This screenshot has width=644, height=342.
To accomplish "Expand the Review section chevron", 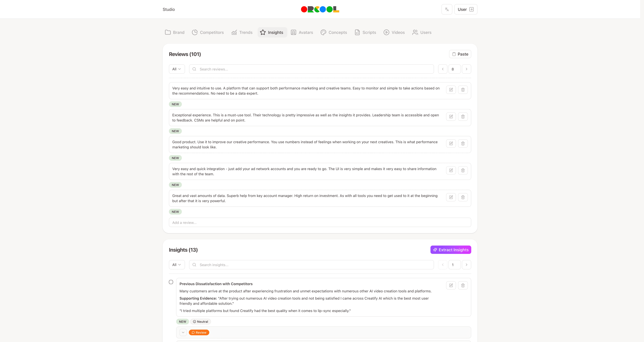I will pos(183,332).
